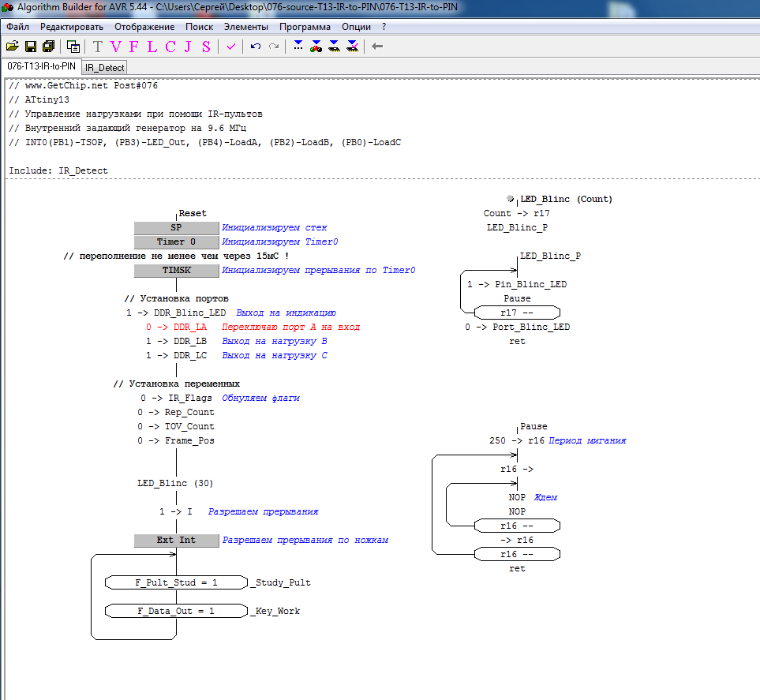Click the F_Pult_Stud = 1 condition block

click(176, 583)
